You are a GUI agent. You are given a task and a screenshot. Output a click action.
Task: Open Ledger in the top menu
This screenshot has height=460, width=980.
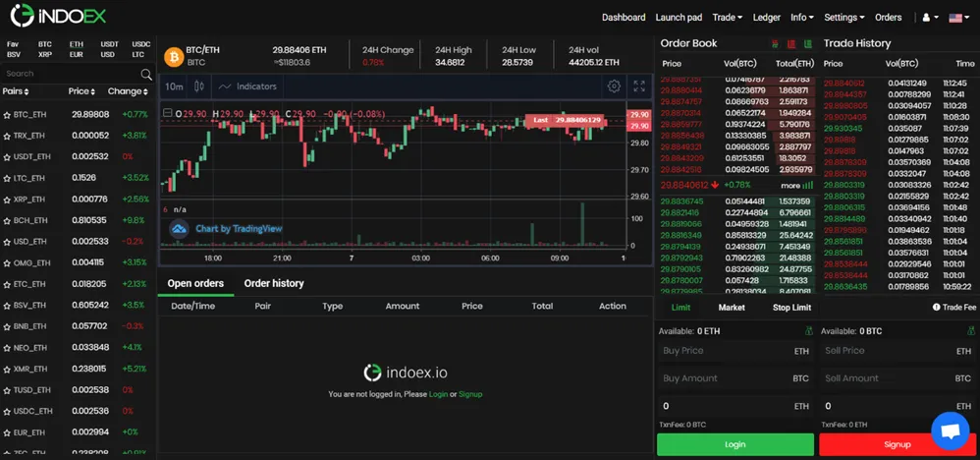point(766,18)
